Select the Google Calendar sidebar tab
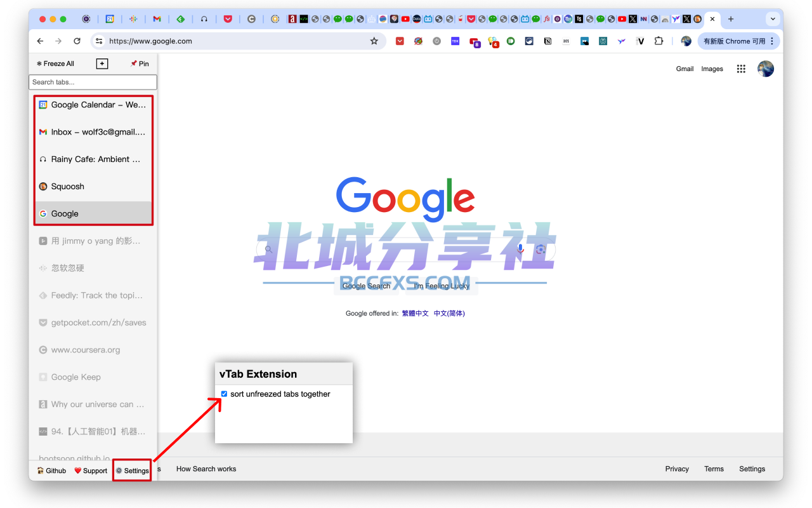The height and width of the screenshot is (508, 812). 93,105
